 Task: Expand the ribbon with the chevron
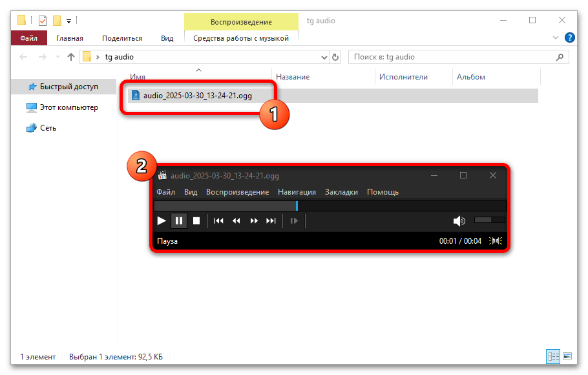(556, 37)
